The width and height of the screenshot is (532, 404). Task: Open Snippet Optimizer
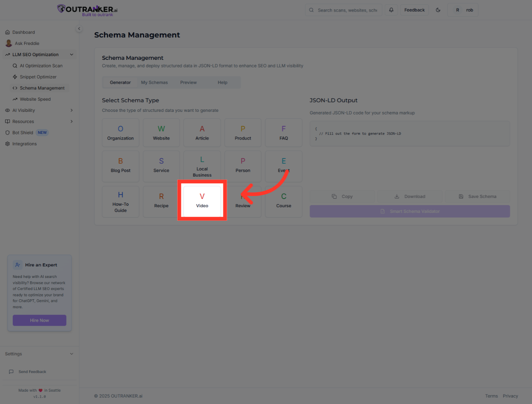(38, 77)
